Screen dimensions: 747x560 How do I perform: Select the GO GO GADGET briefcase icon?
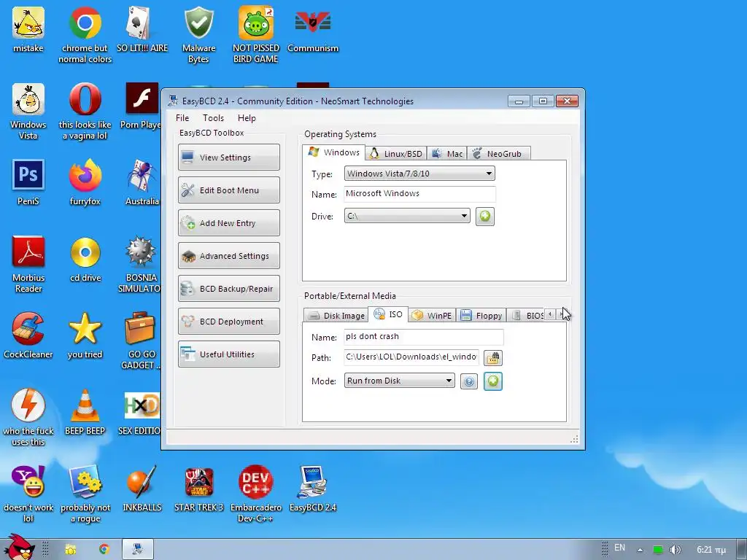pyautogui.click(x=141, y=341)
